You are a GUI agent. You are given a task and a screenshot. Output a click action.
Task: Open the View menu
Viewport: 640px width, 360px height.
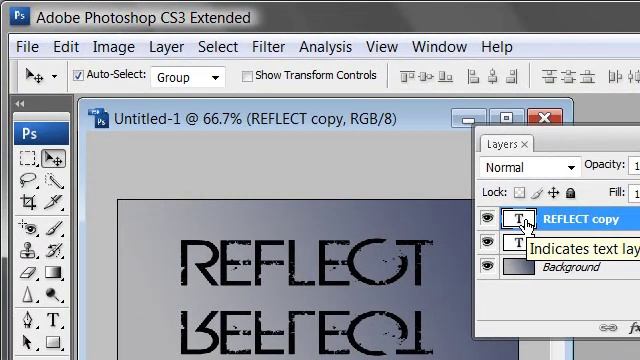click(x=382, y=47)
